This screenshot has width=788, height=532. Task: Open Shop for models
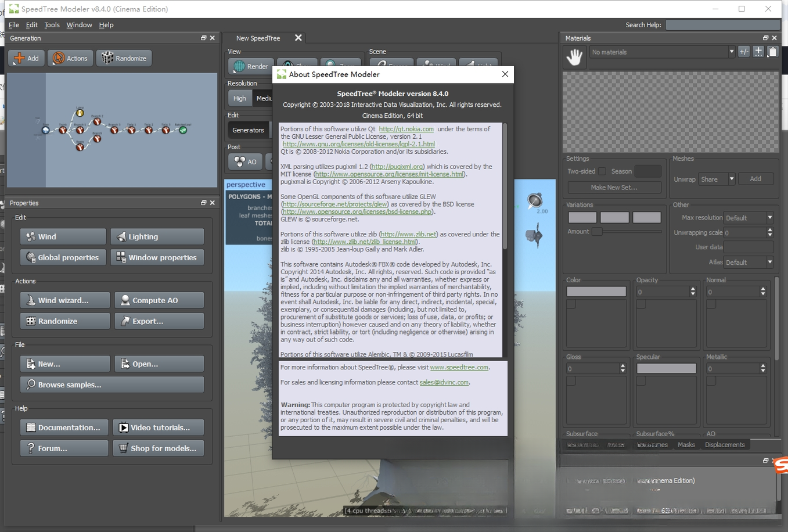(x=159, y=448)
